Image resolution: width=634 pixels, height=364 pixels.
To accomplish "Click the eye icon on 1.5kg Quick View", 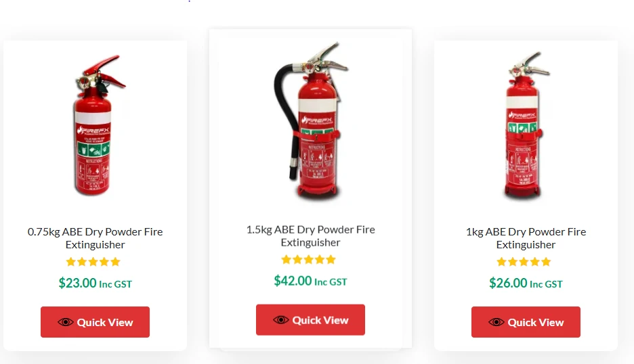I will 280,320.
